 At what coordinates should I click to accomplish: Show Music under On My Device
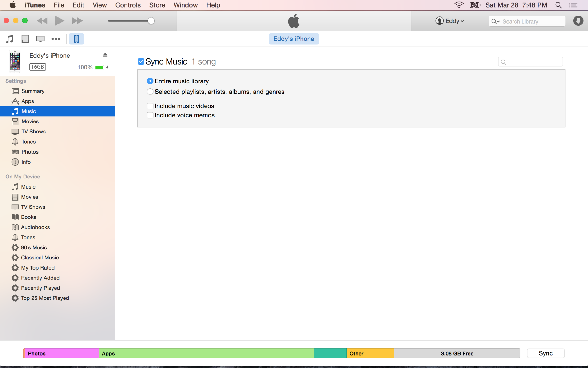57,187
